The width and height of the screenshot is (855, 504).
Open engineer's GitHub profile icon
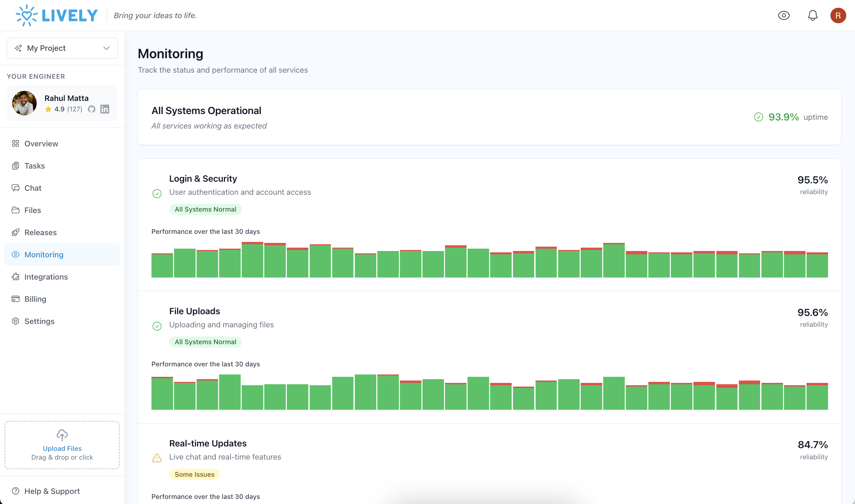91,109
